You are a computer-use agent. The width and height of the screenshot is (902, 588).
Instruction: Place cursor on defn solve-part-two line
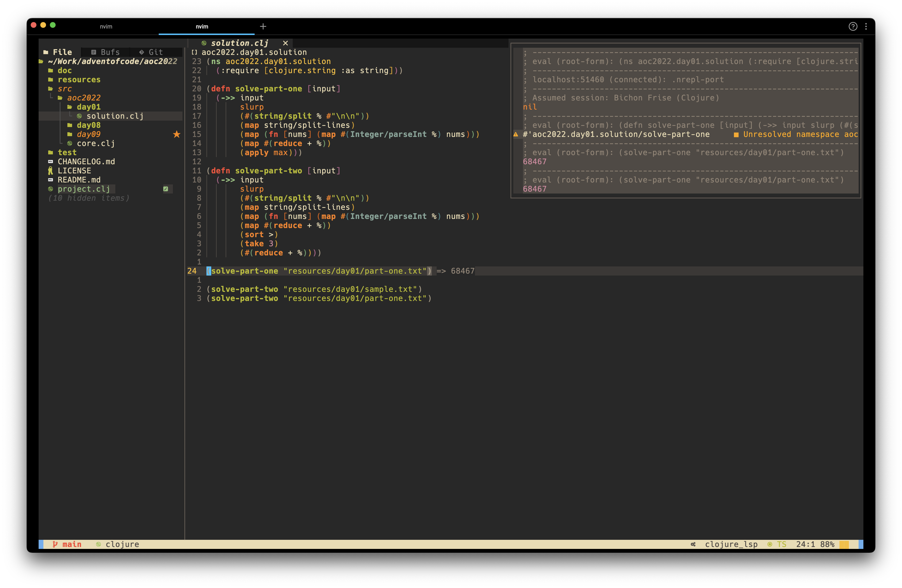tap(273, 171)
